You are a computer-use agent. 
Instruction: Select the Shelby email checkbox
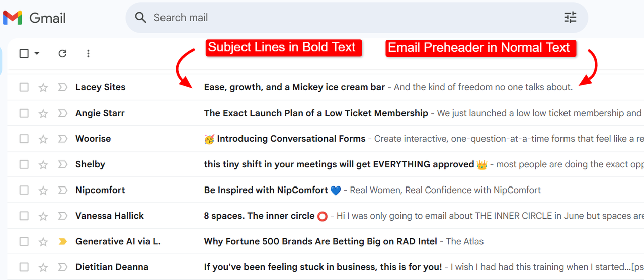pyautogui.click(x=24, y=164)
